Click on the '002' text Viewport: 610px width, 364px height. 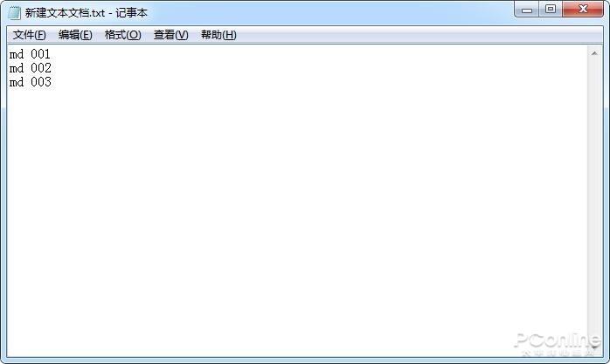coord(41,68)
